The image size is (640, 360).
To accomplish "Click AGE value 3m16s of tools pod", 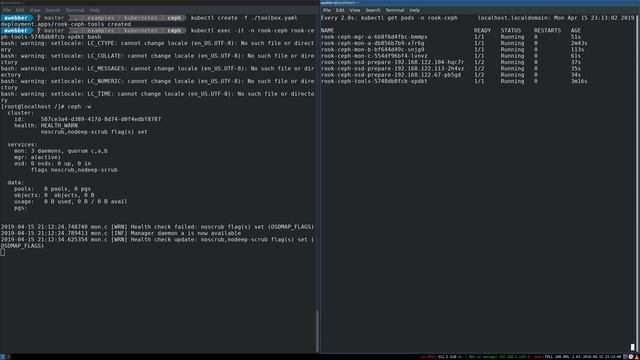I will tap(579, 81).
